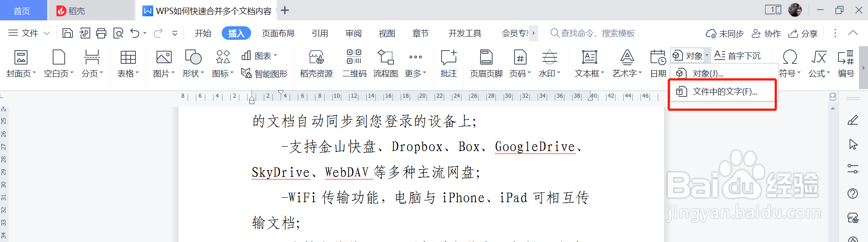This screenshot has width=868, height=242.
Task: Expand the Object (对象) dropdown arrow
Action: [707, 56]
